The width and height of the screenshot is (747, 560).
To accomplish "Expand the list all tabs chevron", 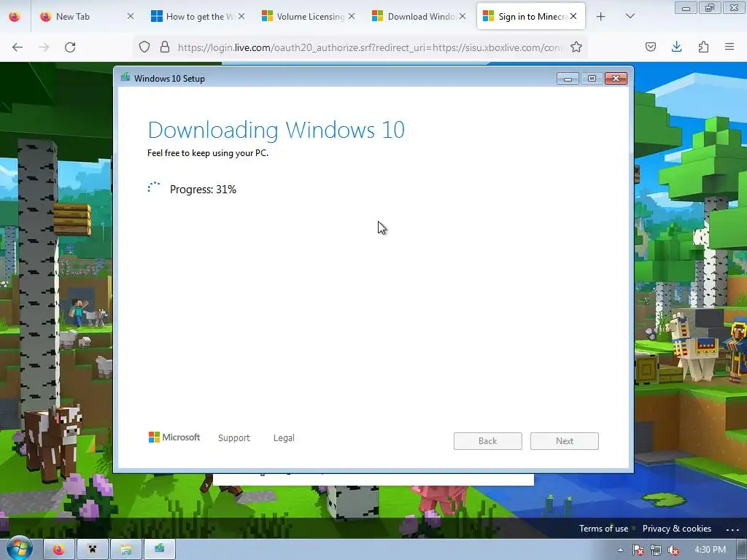I will tap(630, 16).
